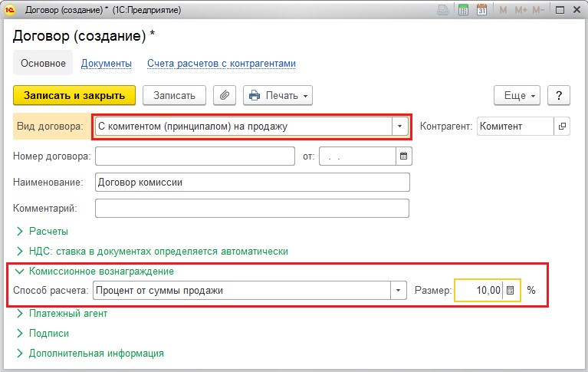The height and width of the screenshot is (372, 588).
Task: Click the date picker calendar icon
Action: click(x=404, y=156)
